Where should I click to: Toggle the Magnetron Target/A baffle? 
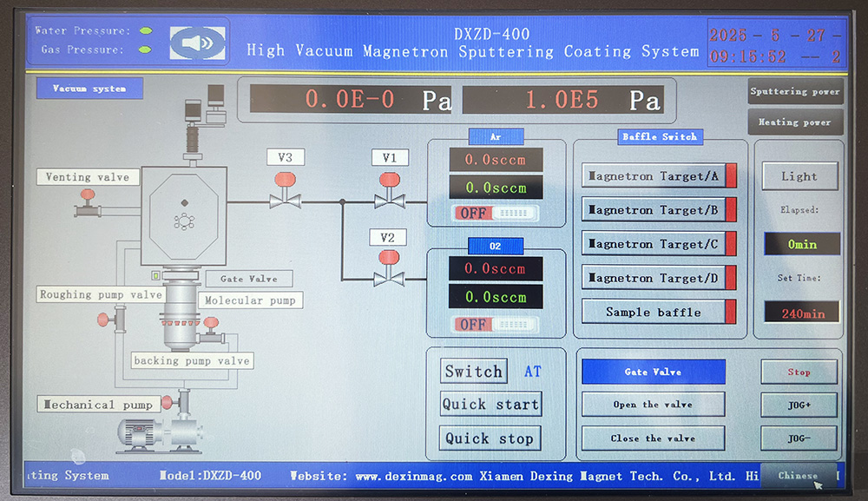click(659, 176)
